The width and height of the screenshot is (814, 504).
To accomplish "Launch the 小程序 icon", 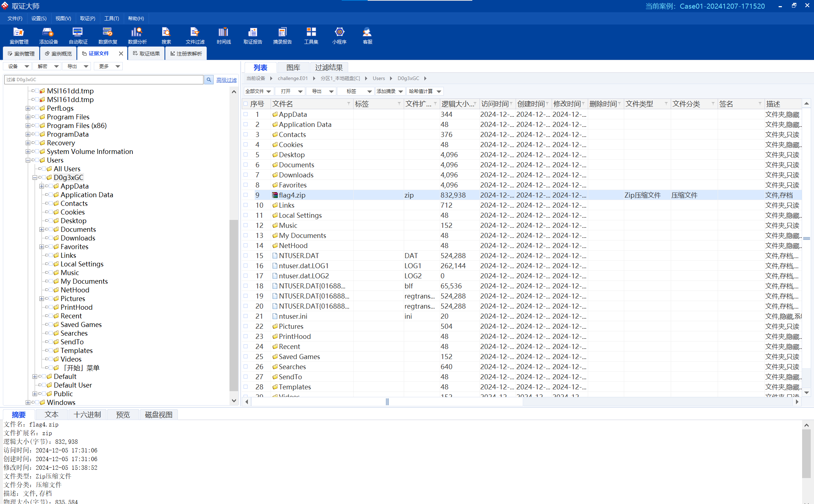I will click(339, 36).
